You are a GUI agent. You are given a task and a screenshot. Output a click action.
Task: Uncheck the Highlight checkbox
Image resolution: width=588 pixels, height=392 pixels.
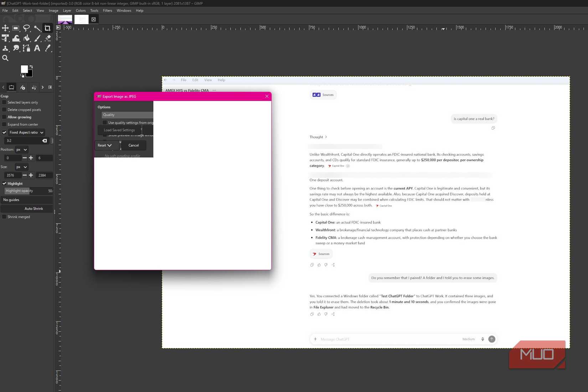(x=4, y=184)
